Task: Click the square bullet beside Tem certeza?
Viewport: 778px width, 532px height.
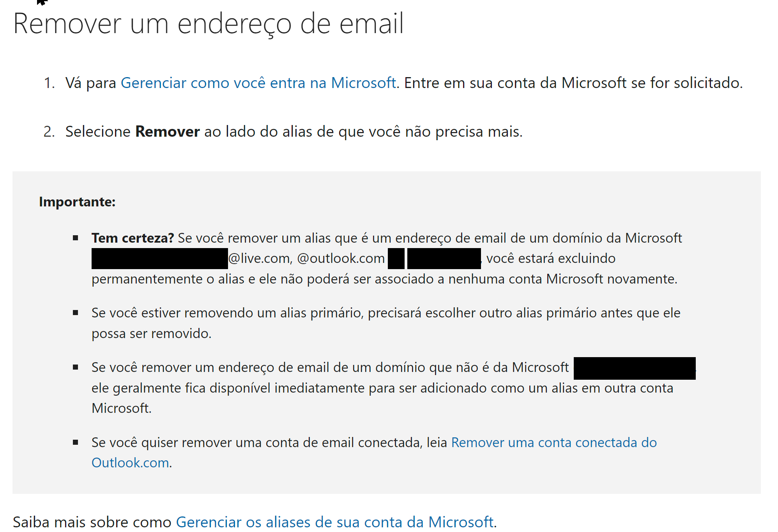Action: point(76,238)
